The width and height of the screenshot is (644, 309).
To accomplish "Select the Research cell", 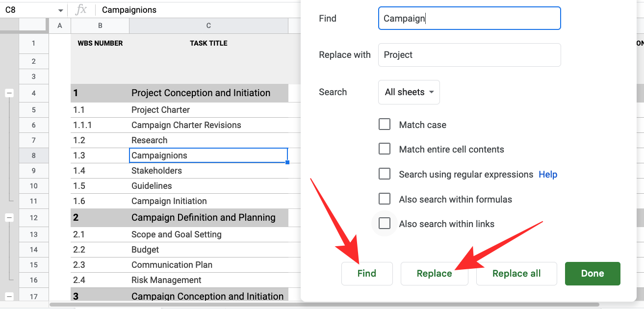I will point(208,140).
